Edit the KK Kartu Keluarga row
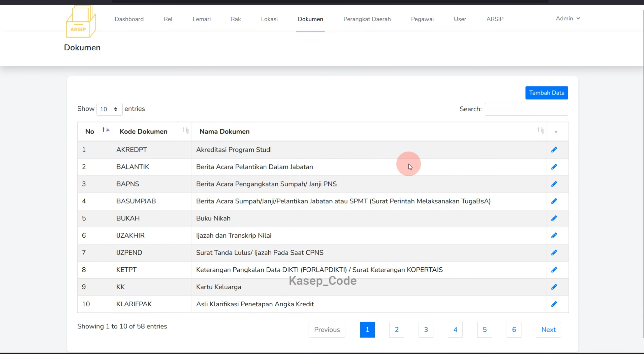This screenshot has height=354, width=644. tap(554, 287)
